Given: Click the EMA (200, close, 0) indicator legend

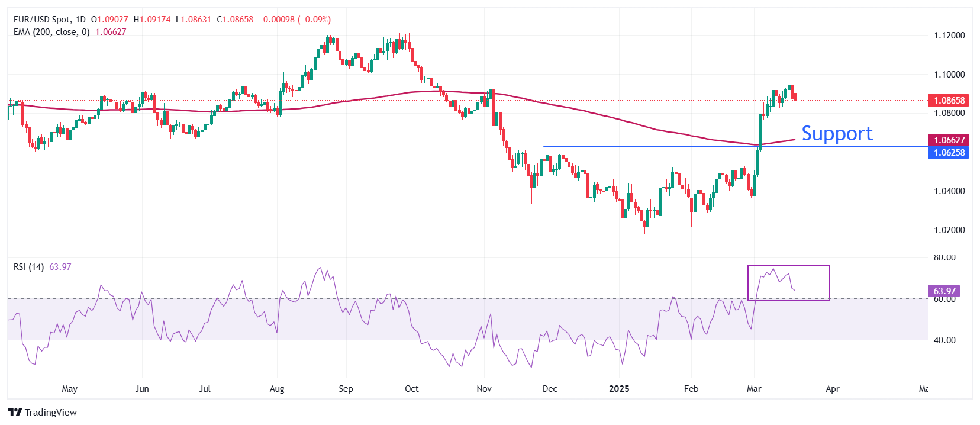Looking at the screenshot, I should pyautogui.click(x=51, y=32).
